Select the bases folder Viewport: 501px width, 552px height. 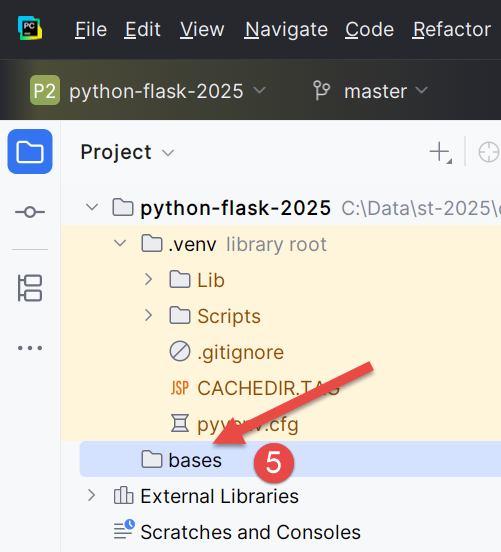pos(290,459)
